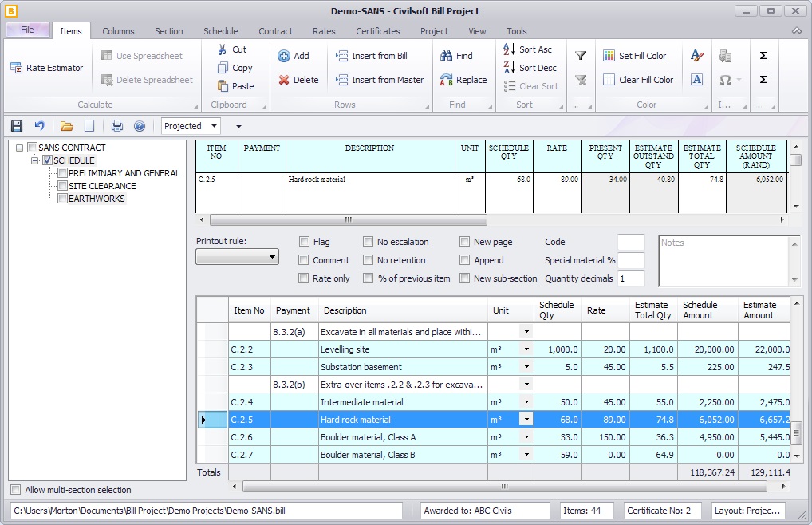Screen dimensions: 812x525
Task: Open the Certificates tab
Action: 378,31
